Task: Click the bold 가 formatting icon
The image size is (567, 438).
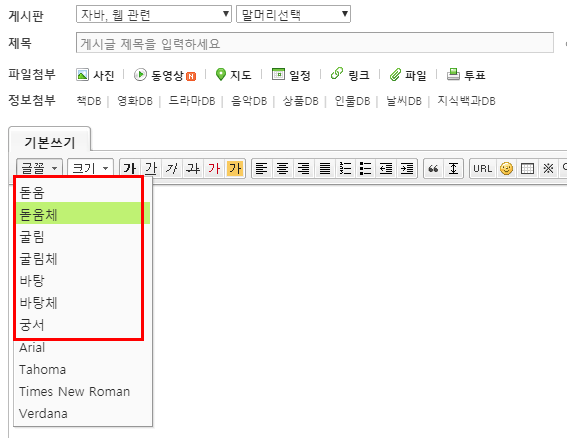Action: coord(130,169)
